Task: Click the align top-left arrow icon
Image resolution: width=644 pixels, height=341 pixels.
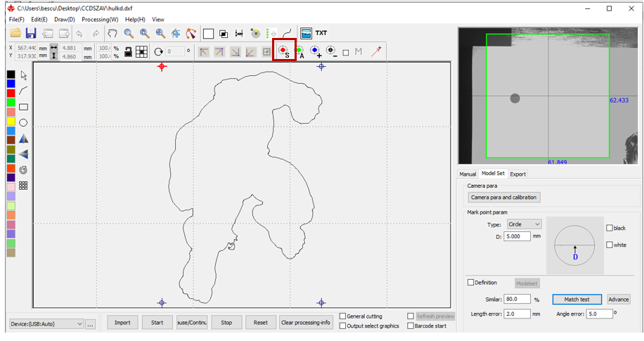Action: pyautogui.click(x=204, y=52)
